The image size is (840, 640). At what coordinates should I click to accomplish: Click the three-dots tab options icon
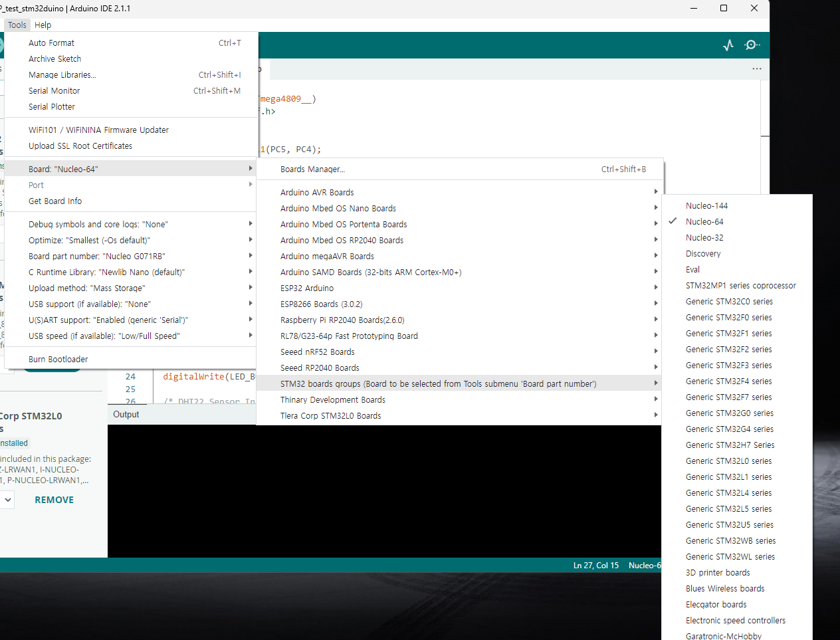click(757, 69)
